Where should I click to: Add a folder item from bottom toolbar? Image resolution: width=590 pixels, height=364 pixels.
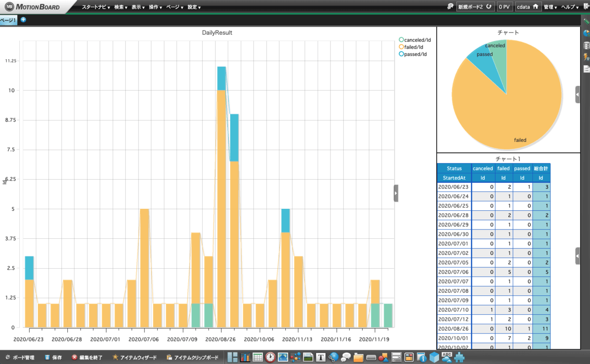(358, 357)
